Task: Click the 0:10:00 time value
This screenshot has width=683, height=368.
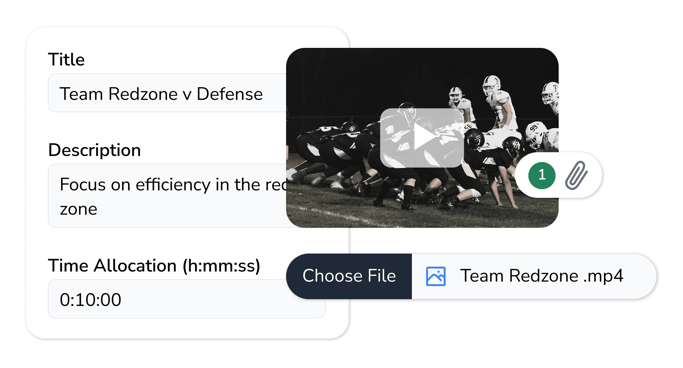Action: 91,300
